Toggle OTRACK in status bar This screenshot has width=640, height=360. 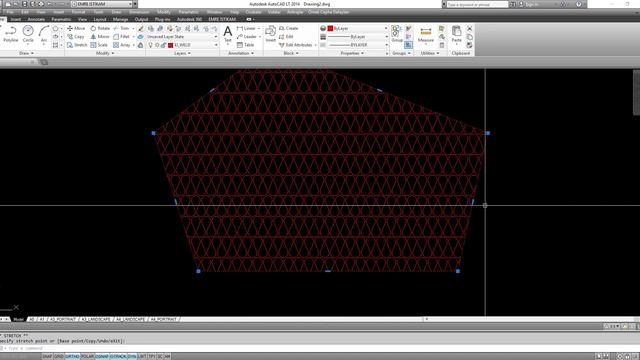coord(118,356)
